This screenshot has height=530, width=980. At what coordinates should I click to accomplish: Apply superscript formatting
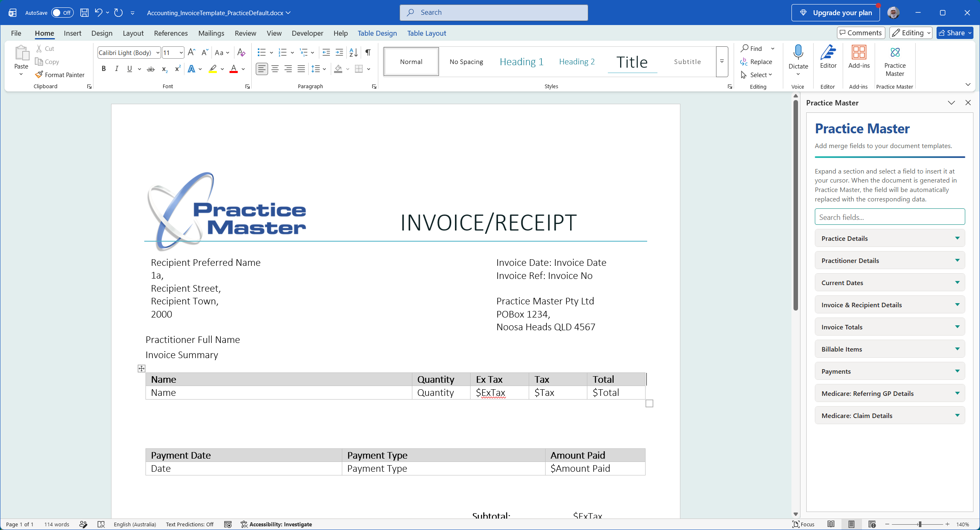coord(177,69)
